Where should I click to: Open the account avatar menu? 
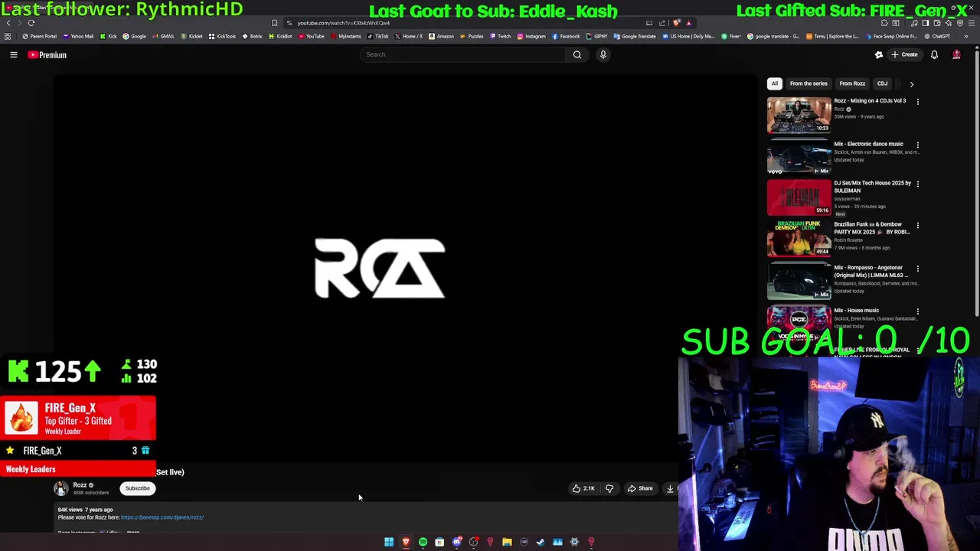point(956,54)
